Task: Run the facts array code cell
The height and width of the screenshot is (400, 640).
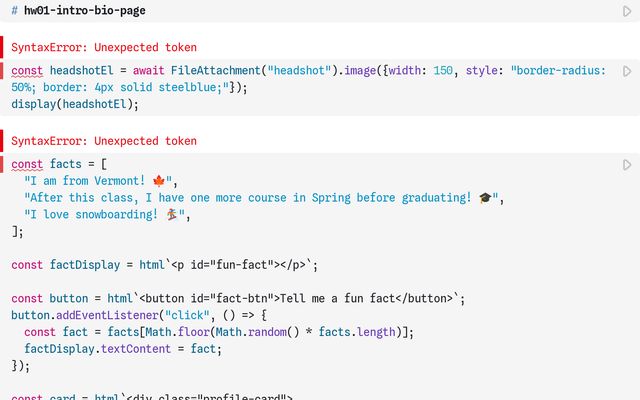Action: coord(627,165)
